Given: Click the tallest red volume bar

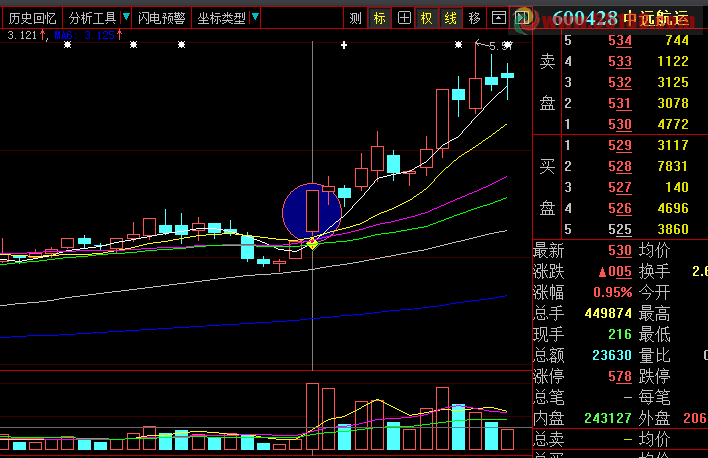Looking at the screenshot, I should click(312, 416).
